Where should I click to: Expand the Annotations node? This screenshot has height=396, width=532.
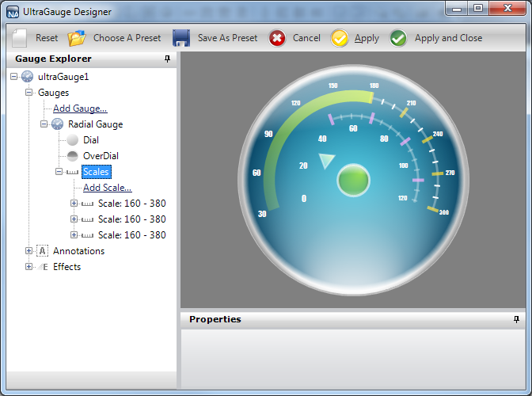pos(28,250)
